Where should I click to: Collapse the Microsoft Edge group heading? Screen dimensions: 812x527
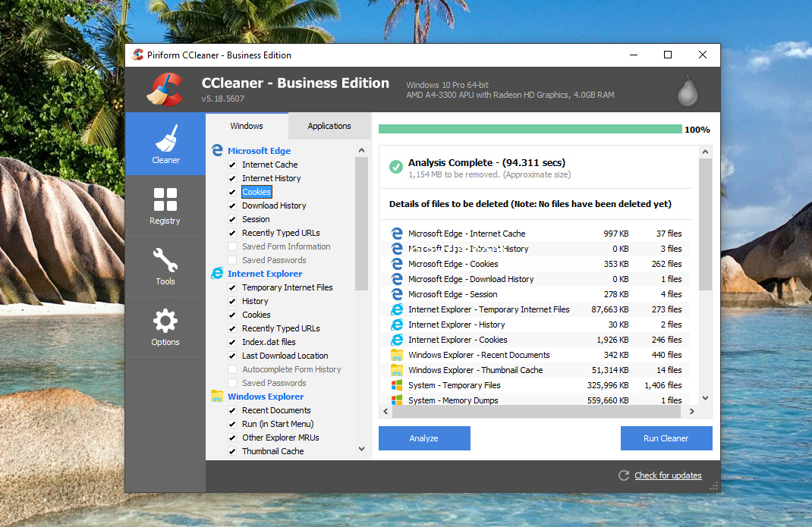pyautogui.click(x=259, y=151)
